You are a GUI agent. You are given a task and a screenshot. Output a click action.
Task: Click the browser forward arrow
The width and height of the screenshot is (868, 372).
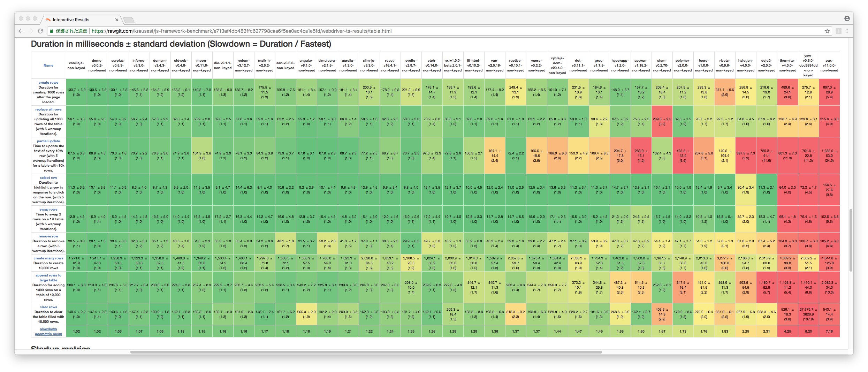tap(31, 31)
